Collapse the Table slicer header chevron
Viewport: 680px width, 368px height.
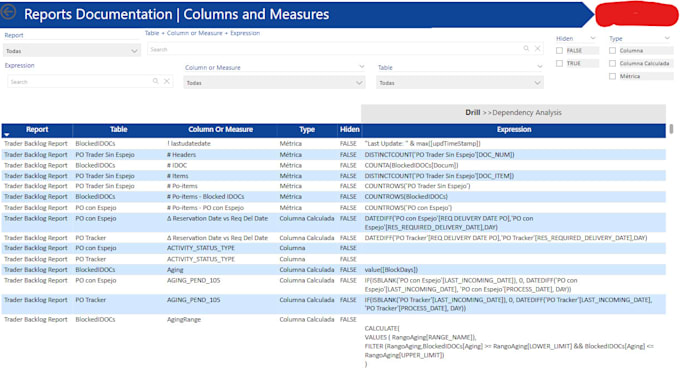539,67
